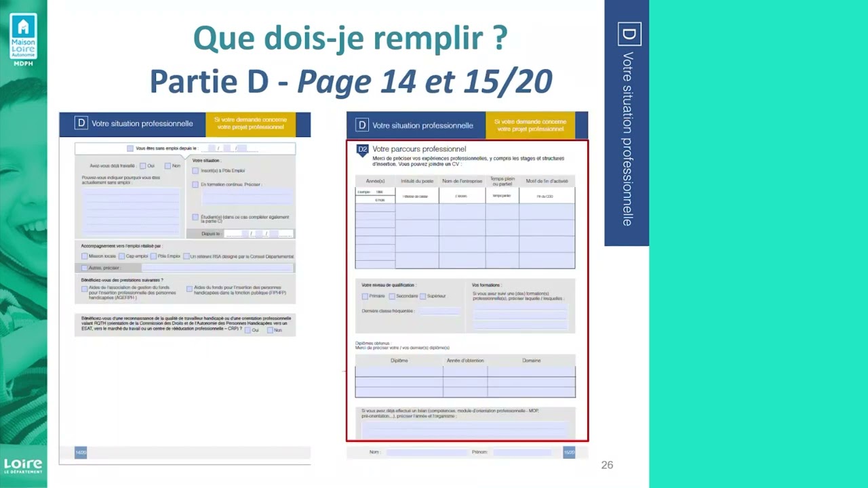The height and width of the screenshot is (488, 868).
Task: Click slide number 26
Action: click(607, 465)
